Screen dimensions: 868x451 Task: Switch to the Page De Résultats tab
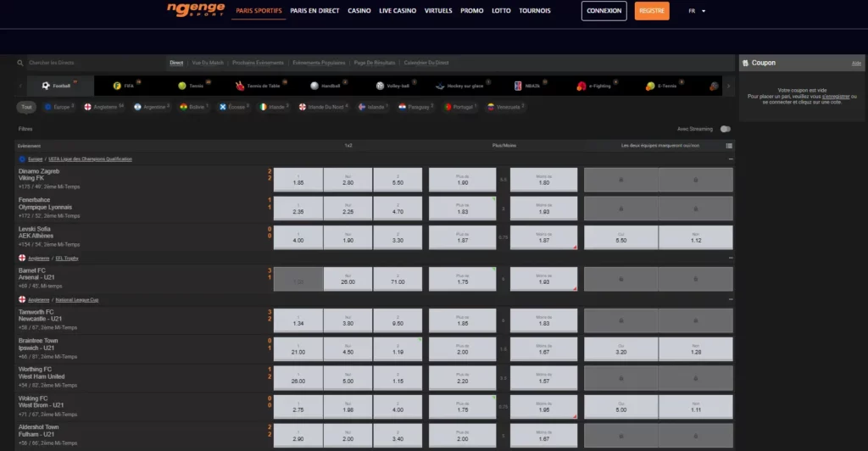(x=375, y=63)
